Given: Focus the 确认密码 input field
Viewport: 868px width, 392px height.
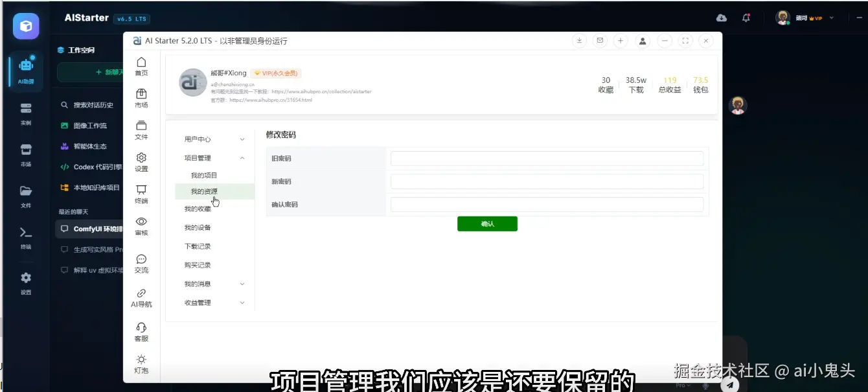Looking at the screenshot, I should tap(547, 204).
